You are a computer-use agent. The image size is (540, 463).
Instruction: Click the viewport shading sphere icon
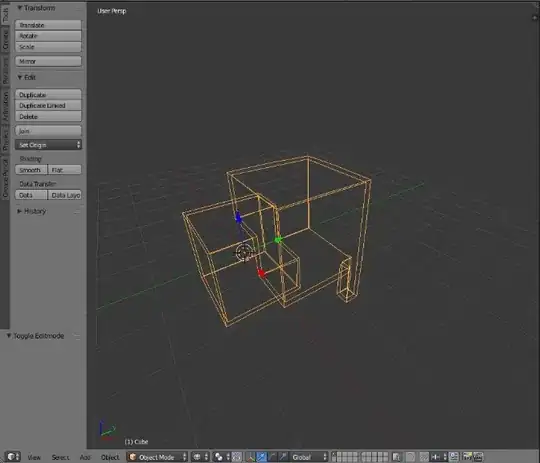(200, 457)
